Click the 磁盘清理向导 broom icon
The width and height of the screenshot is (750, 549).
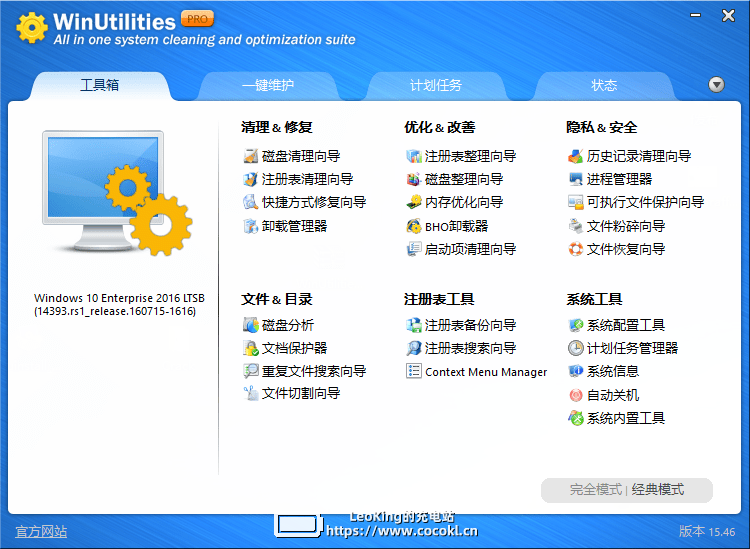tap(251, 156)
